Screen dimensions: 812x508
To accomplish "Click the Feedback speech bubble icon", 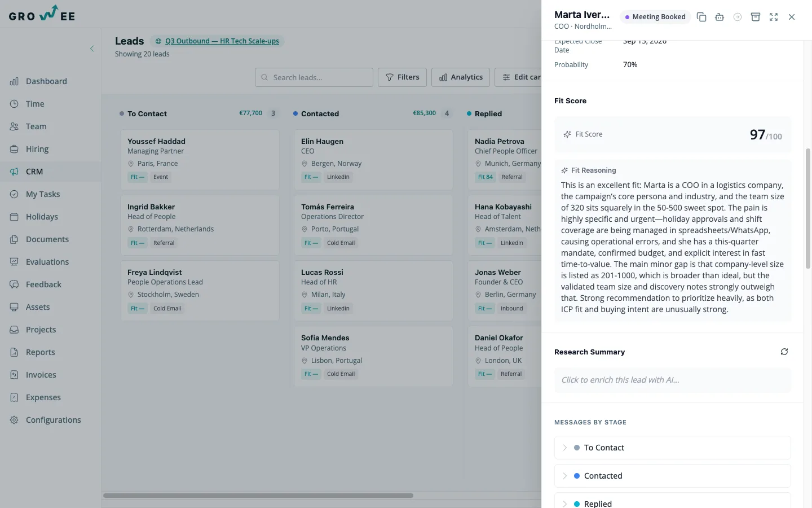I will click(x=14, y=284).
